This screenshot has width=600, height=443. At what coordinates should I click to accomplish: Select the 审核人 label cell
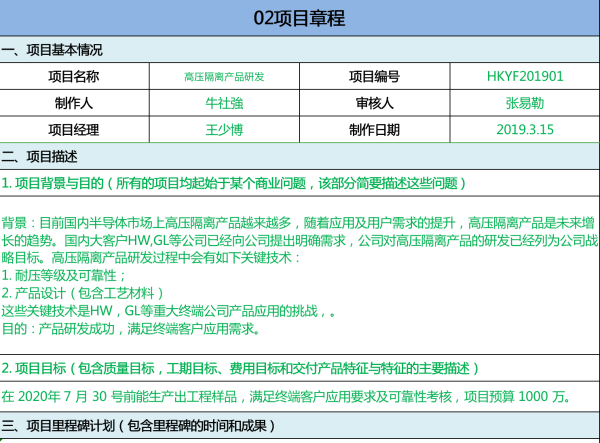coord(374,103)
